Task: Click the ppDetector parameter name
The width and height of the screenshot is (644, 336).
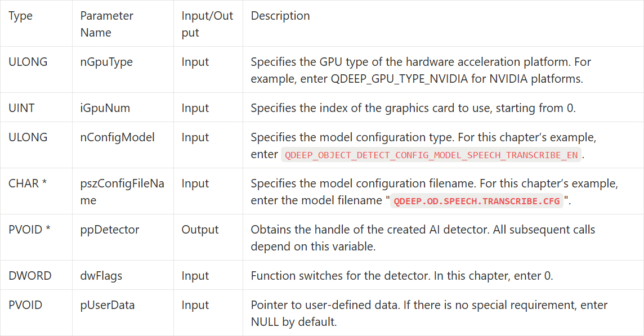Action: point(110,229)
